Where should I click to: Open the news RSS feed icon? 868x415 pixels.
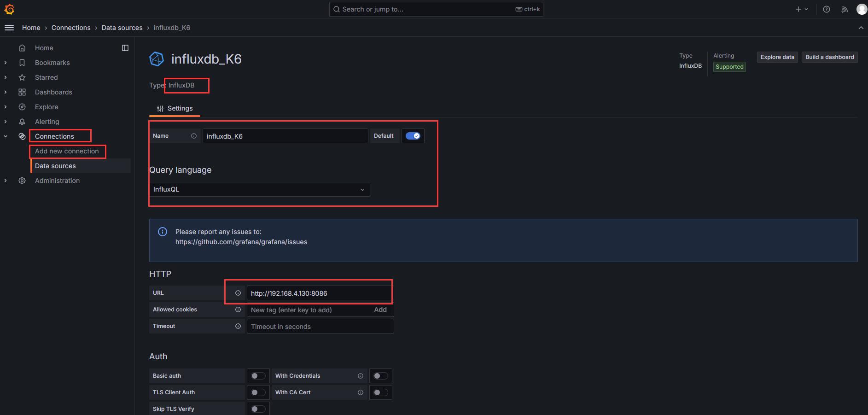tap(845, 9)
